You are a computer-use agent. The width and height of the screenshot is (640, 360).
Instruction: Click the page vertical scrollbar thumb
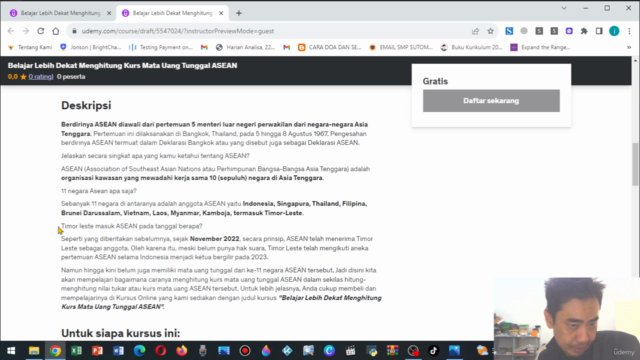coord(636,164)
